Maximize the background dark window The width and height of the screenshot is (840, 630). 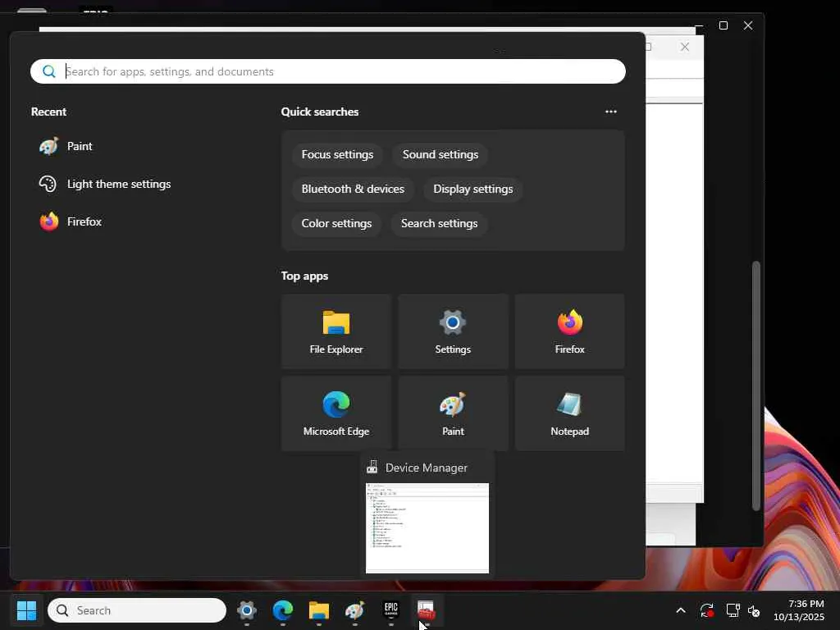724,25
